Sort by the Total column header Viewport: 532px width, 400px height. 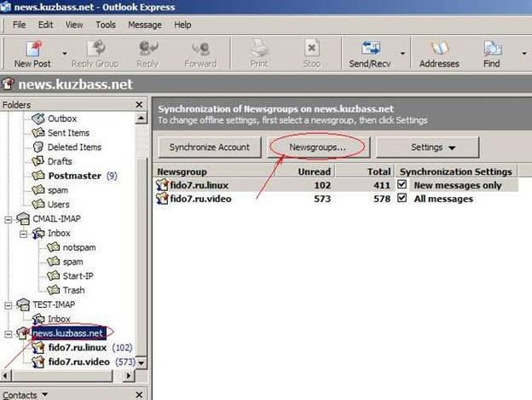pos(365,171)
